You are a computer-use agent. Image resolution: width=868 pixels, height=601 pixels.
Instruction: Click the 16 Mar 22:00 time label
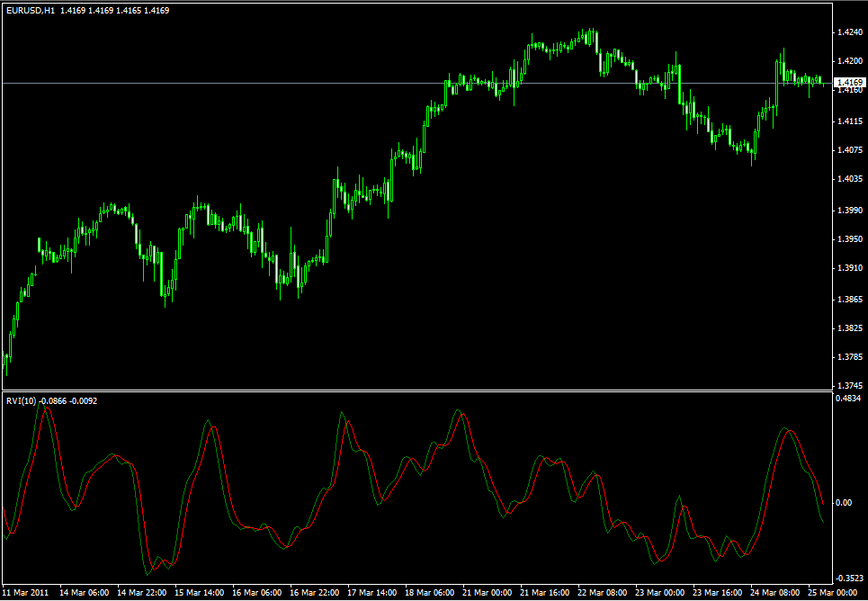[314, 592]
